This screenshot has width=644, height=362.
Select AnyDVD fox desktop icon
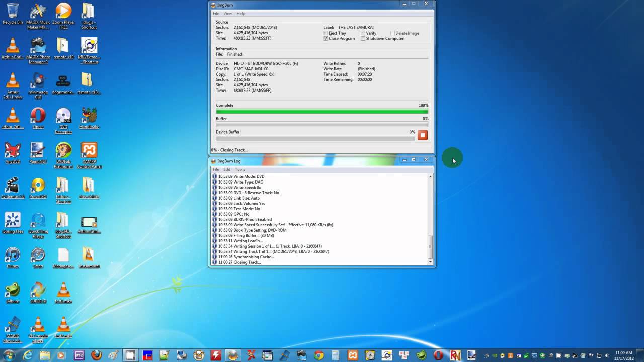[13, 153]
